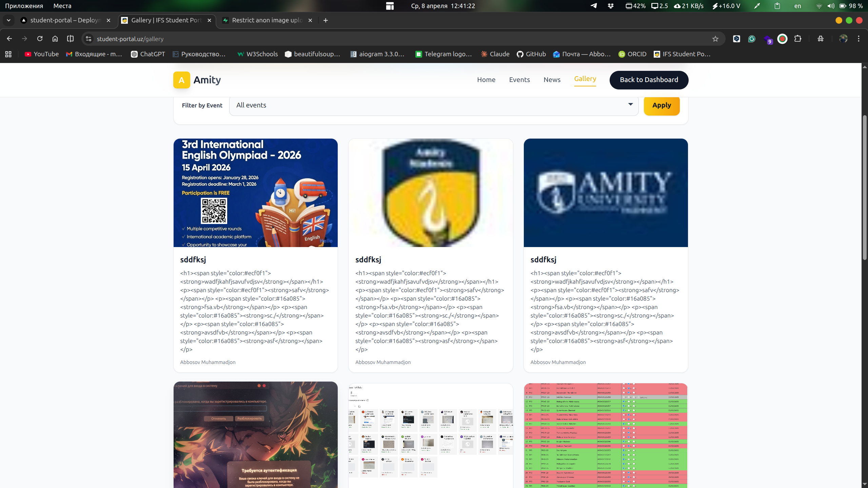Open the English Olympiad 2026 gallery image
Viewport: 868px width, 488px height.
[255, 192]
